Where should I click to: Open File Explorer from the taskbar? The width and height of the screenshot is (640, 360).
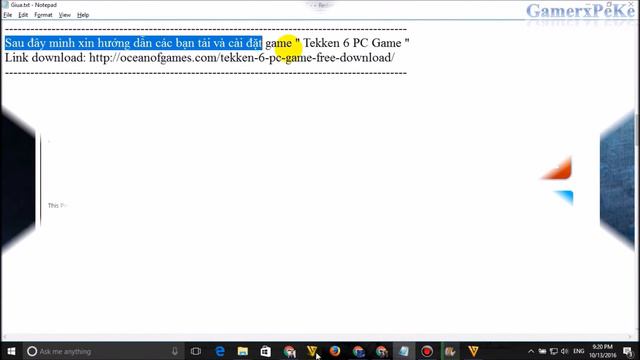pyautogui.click(x=243, y=351)
